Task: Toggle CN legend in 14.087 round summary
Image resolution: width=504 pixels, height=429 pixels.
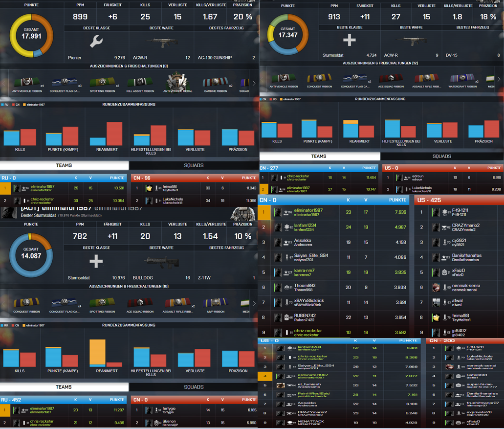Action: (16, 325)
